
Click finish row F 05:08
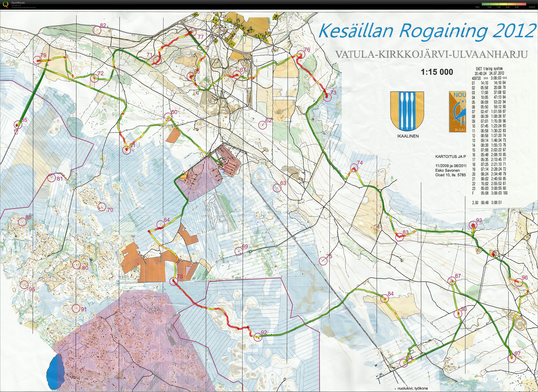point(490,193)
